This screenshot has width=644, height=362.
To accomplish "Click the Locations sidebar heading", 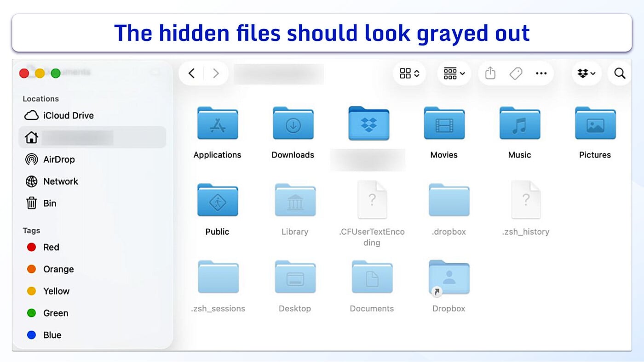I will [x=40, y=99].
